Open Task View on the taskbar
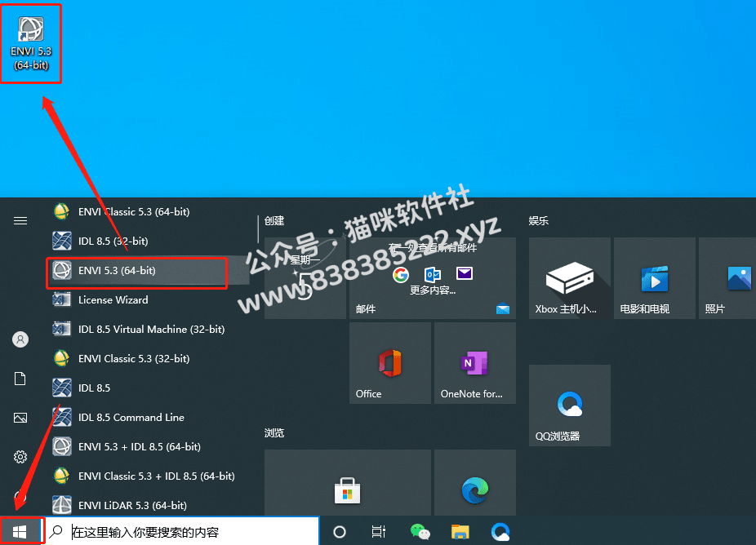756x545 pixels. 379,531
